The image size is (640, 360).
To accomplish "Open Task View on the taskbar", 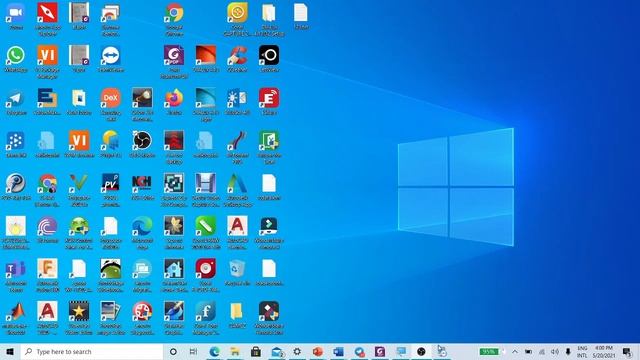I will point(193,351).
